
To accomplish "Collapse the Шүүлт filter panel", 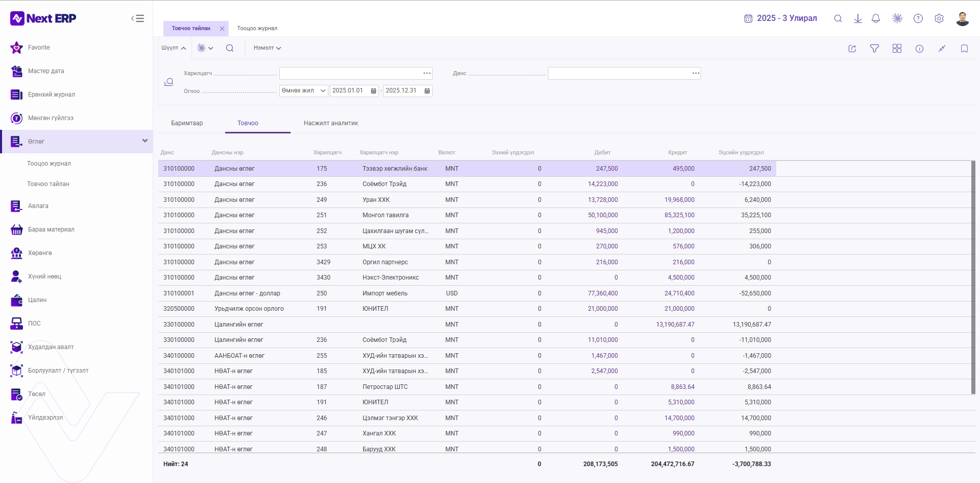I will click(174, 48).
